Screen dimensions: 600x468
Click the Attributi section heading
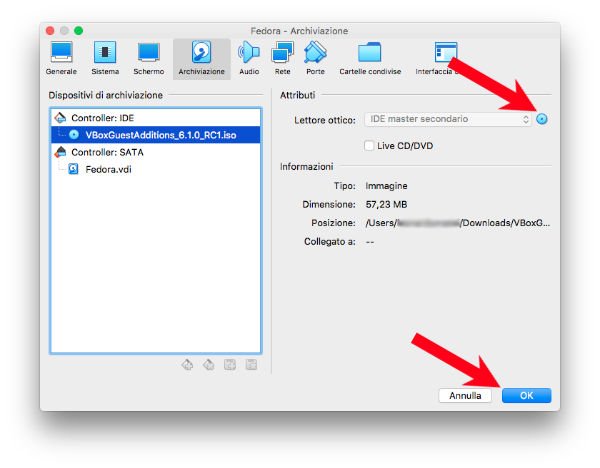click(298, 95)
